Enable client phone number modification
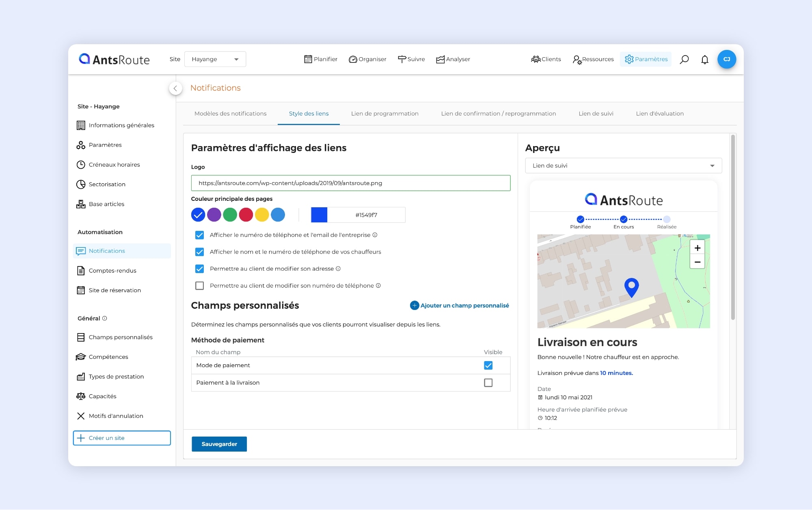Screen dimensions: 812x510 point(199,286)
